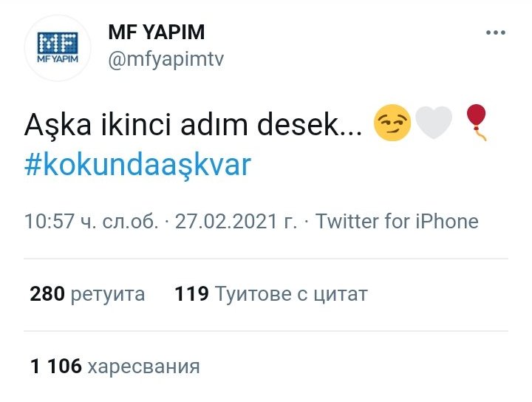View the ретуита list
The height and width of the screenshot is (402, 532).
(x=108, y=295)
